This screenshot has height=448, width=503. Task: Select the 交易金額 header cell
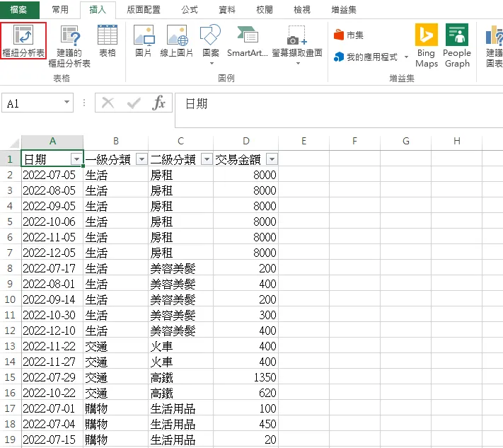click(x=246, y=159)
